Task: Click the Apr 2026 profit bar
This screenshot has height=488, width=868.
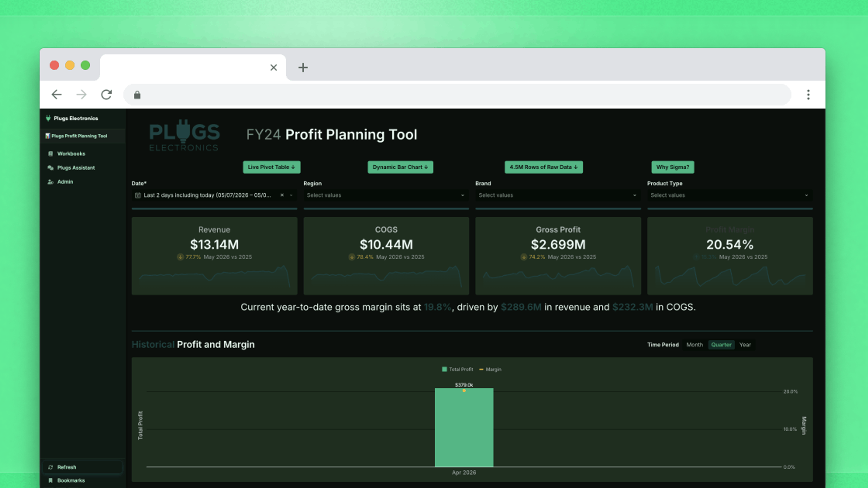Action: coord(464,428)
